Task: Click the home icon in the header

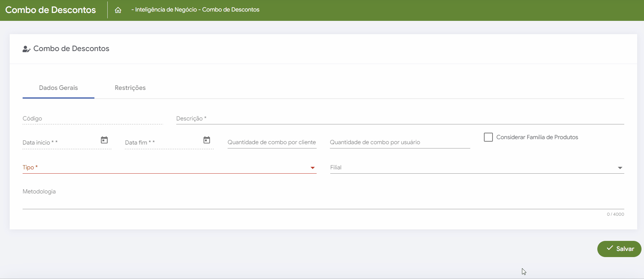Action: (118, 10)
